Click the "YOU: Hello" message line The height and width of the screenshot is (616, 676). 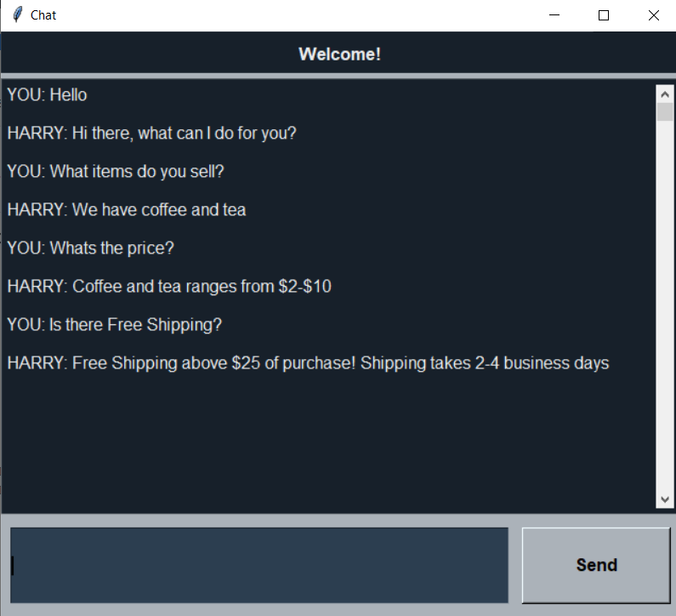click(47, 95)
